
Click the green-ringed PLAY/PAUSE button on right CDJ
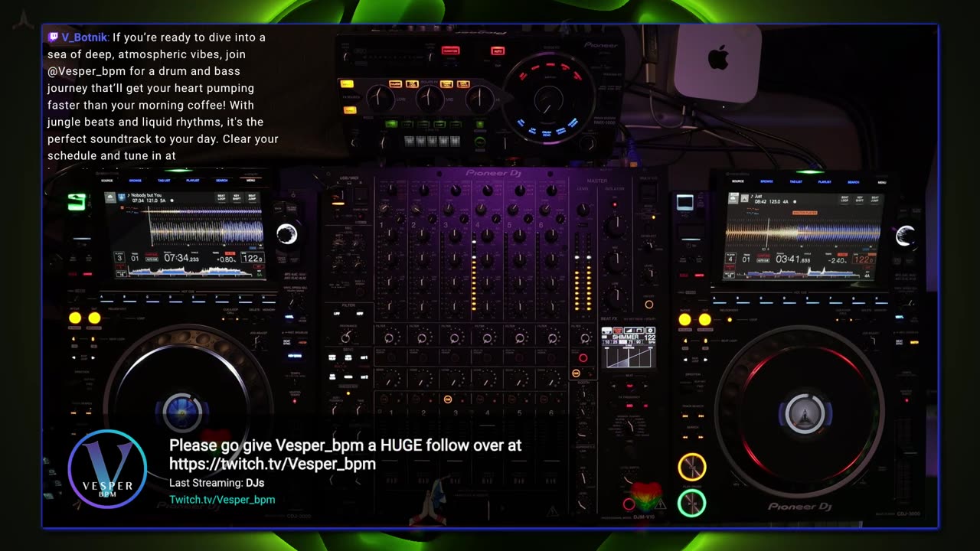tap(692, 503)
